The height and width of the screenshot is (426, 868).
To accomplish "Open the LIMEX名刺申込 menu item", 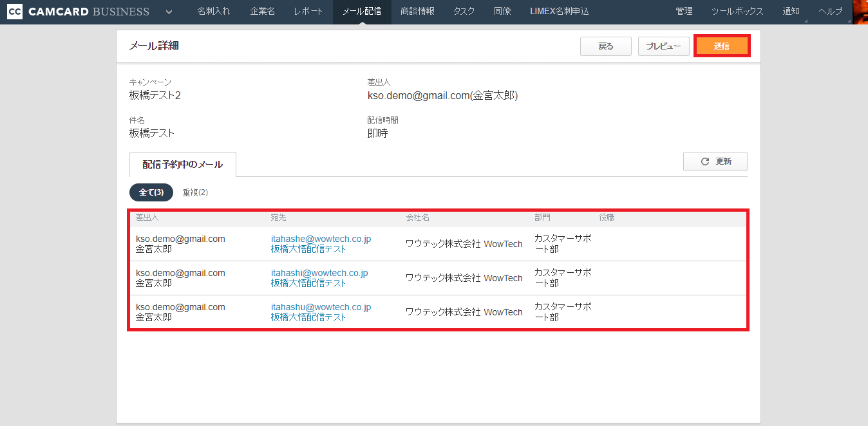I will point(559,12).
